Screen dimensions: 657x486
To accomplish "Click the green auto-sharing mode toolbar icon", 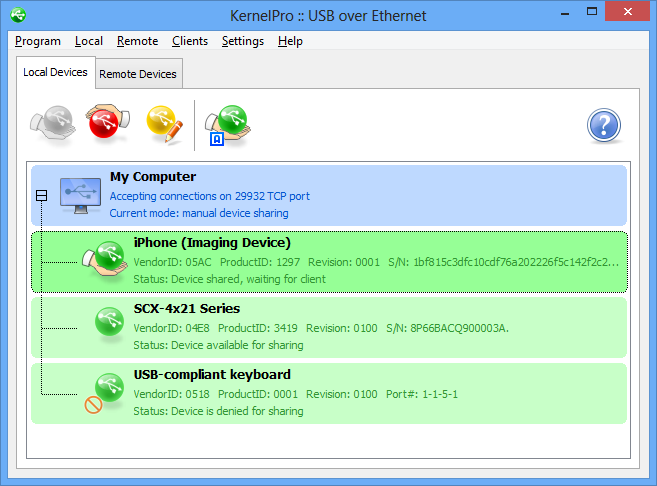I will [x=228, y=125].
